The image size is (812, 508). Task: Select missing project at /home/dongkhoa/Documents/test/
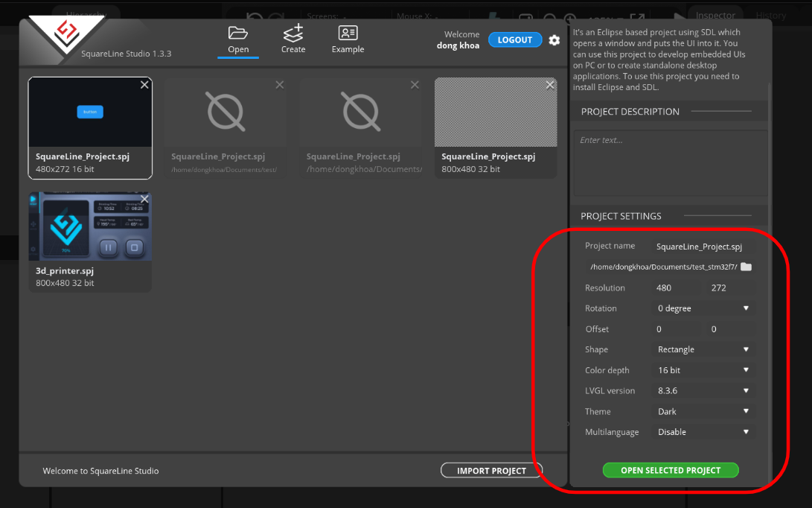pos(226,127)
